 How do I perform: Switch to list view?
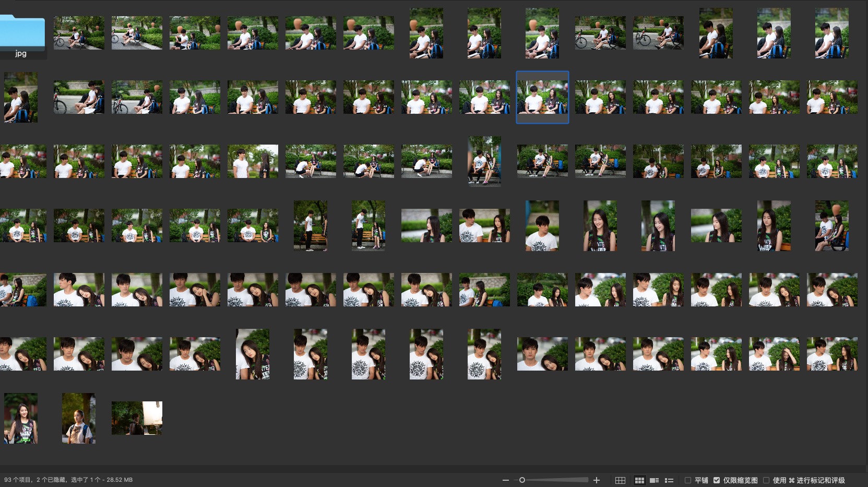[x=669, y=480]
